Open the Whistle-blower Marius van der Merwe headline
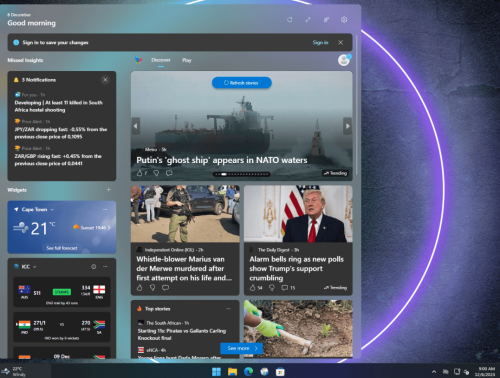This screenshot has width=500, height=378. pos(184,268)
